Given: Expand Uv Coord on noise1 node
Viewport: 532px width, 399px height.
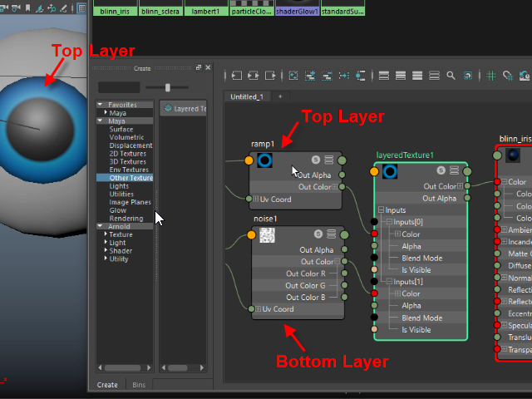Looking at the screenshot, I should pyautogui.click(x=259, y=309).
